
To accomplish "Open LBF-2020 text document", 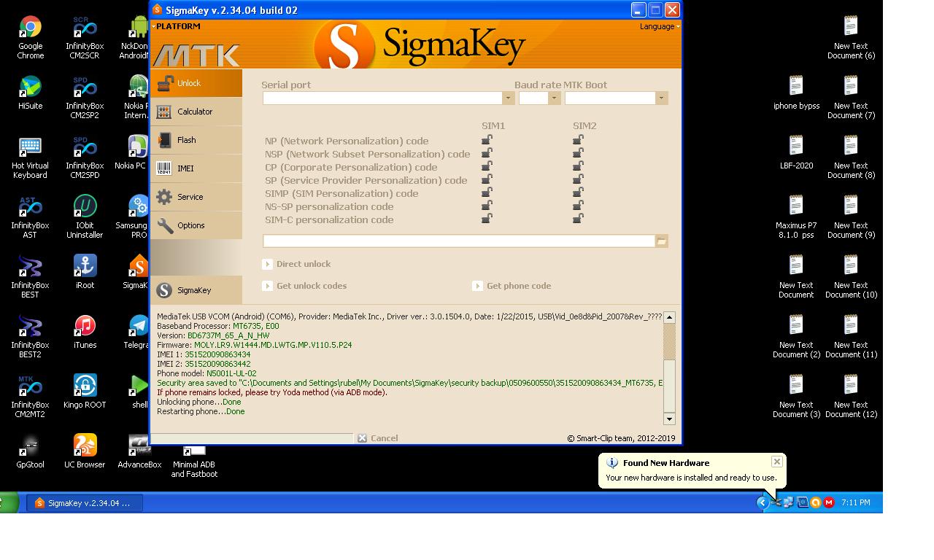I will click(797, 152).
